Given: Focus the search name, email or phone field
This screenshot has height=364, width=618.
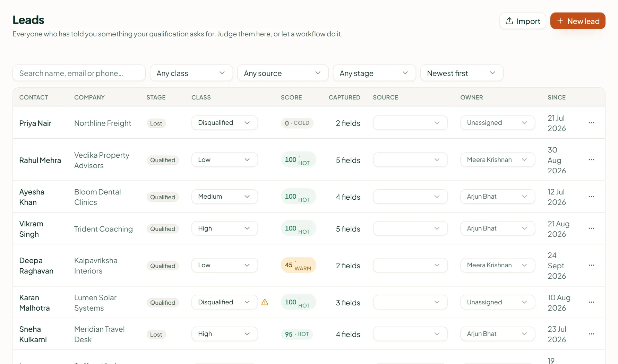Looking at the screenshot, I should coord(79,73).
